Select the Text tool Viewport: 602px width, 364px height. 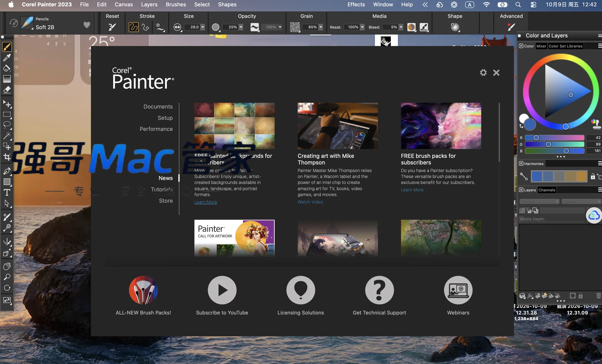coord(7,192)
